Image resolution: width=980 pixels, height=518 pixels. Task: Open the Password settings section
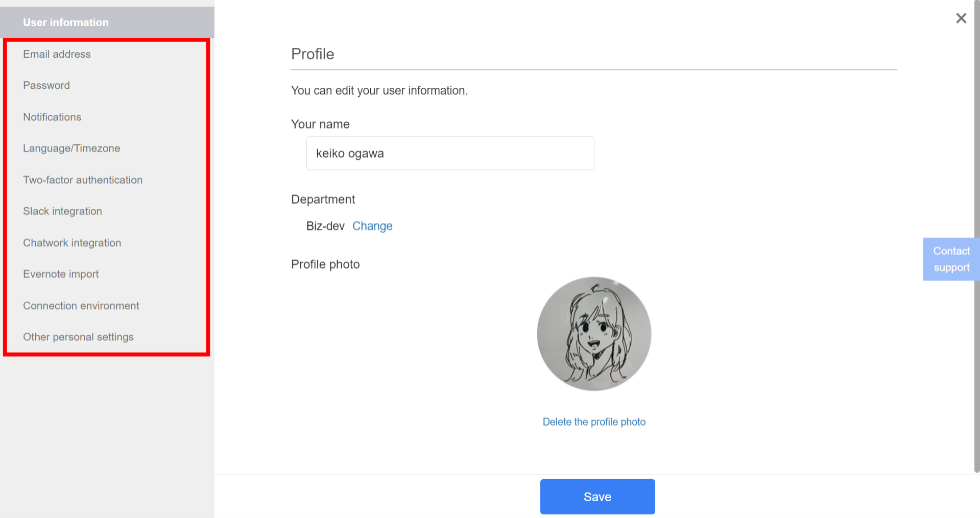coord(46,85)
